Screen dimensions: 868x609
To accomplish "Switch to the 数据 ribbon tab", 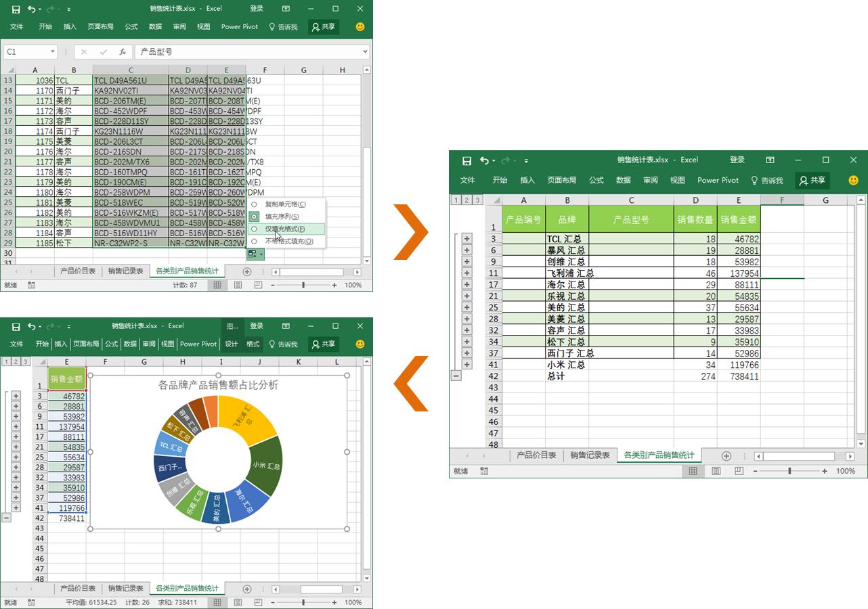I will (154, 26).
